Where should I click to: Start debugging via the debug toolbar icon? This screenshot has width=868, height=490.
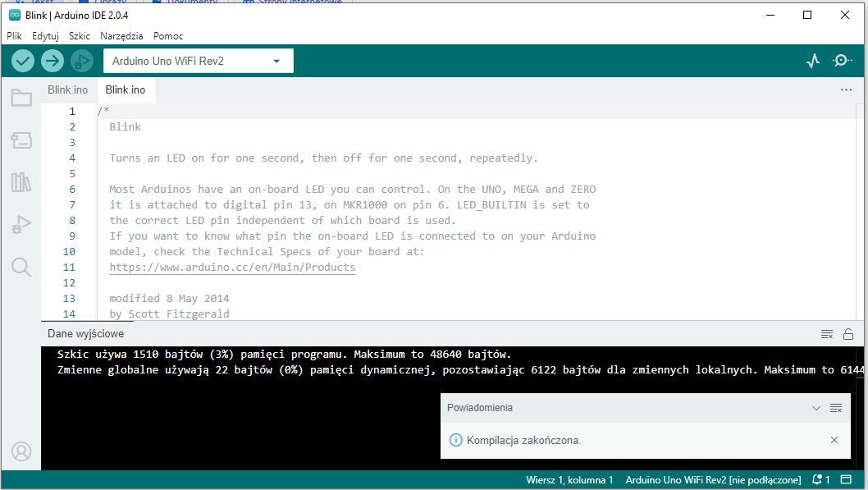(x=81, y=60)
